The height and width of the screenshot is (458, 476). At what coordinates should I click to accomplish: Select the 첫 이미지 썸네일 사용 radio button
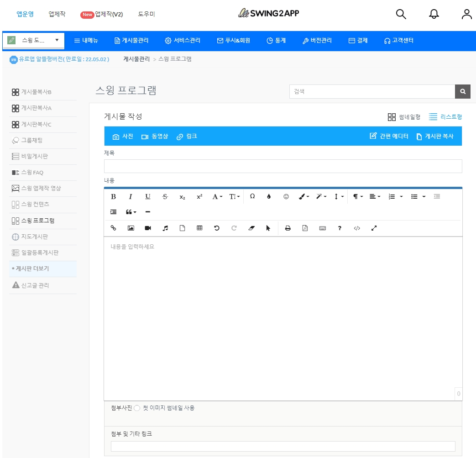137,408
